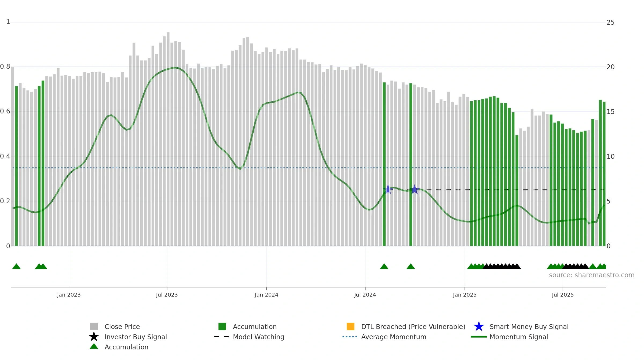The image size is (644, 362).
Task: Click the first blue star marker on chart
Action: click(388, 190)
